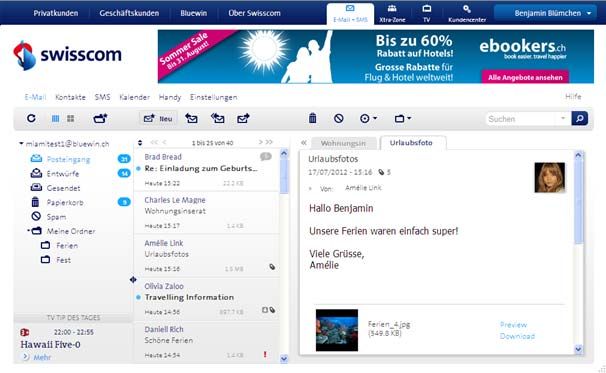Forward the selected email icon

[x=243, y=118]
